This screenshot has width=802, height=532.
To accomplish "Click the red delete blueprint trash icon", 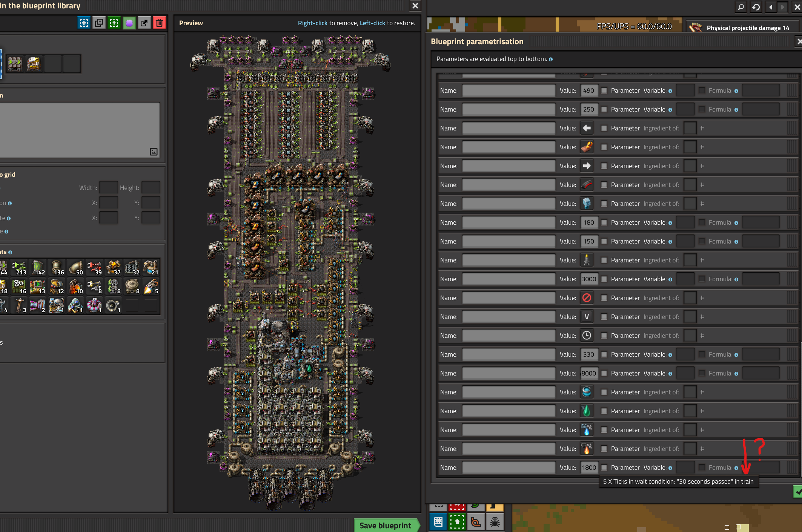I will coord(159,23).
